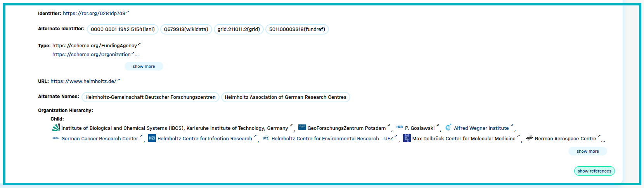Click the wikidata Q679913 identifier chip
Viewport: 644px width, 188px height.
point(186,29)
